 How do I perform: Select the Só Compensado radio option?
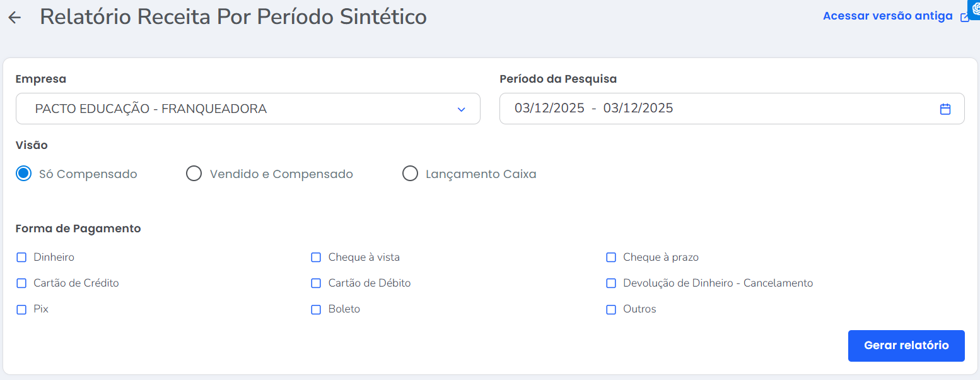point(24,174)
